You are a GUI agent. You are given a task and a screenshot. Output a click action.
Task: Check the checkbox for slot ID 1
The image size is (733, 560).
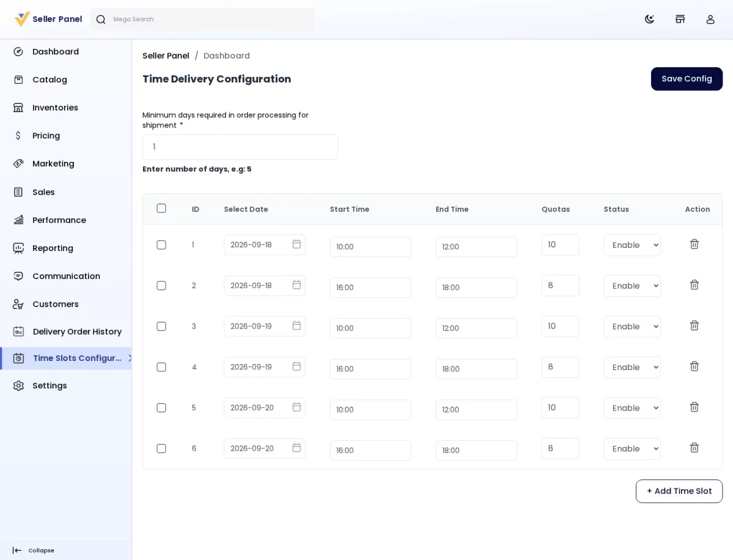tap(161, 245)
